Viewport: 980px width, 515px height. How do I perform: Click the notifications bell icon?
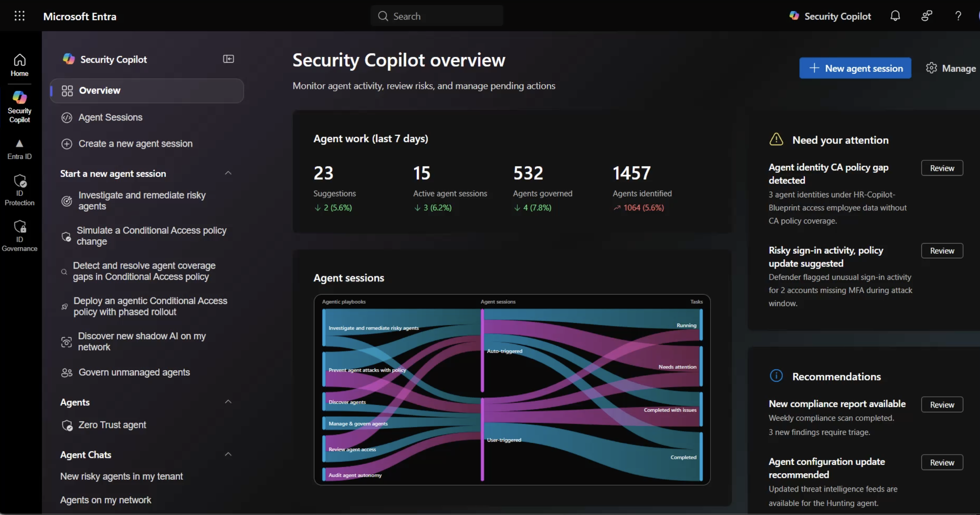click(895, 16)
